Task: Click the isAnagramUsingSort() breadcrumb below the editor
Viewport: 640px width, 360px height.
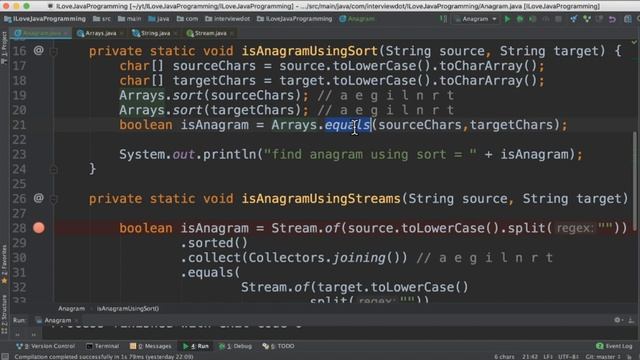Action: pos(128,309)
